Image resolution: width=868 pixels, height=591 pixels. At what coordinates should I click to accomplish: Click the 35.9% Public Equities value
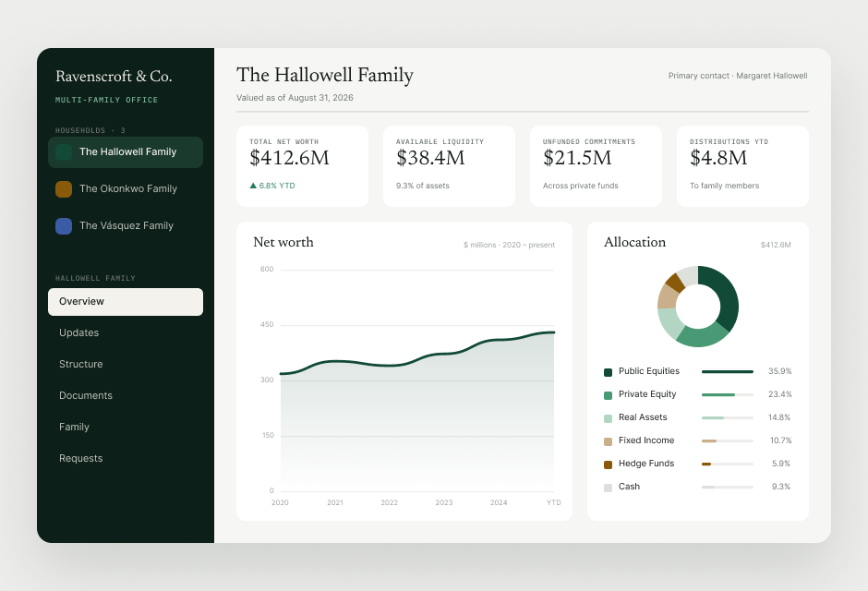click(x=780, y=372)
